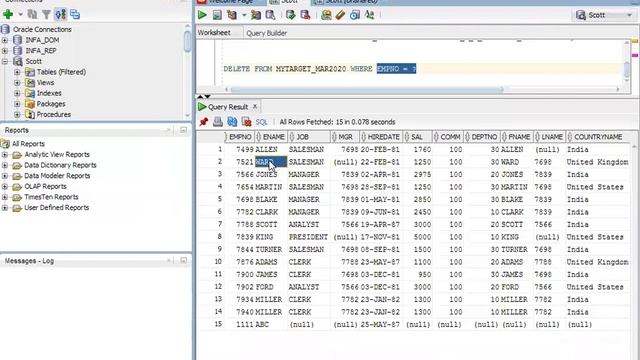Click the Collapse All connections icon
The width and height of the screenshot is (640, 360).
[x=75, y=15]
